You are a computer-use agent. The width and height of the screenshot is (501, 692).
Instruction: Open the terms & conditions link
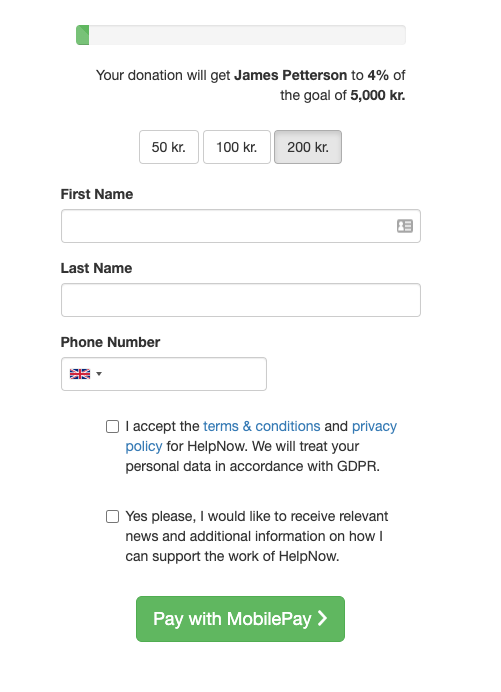[261, 426]
